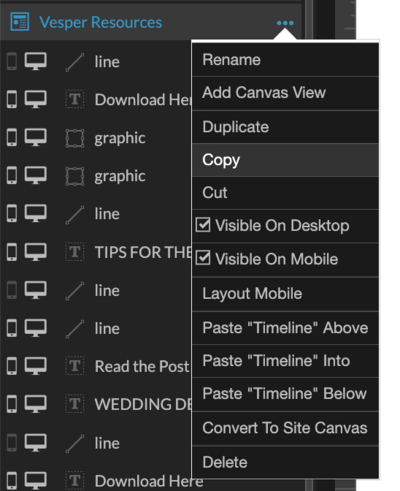Click text type icon beside Read the Post

click(75, 366)
